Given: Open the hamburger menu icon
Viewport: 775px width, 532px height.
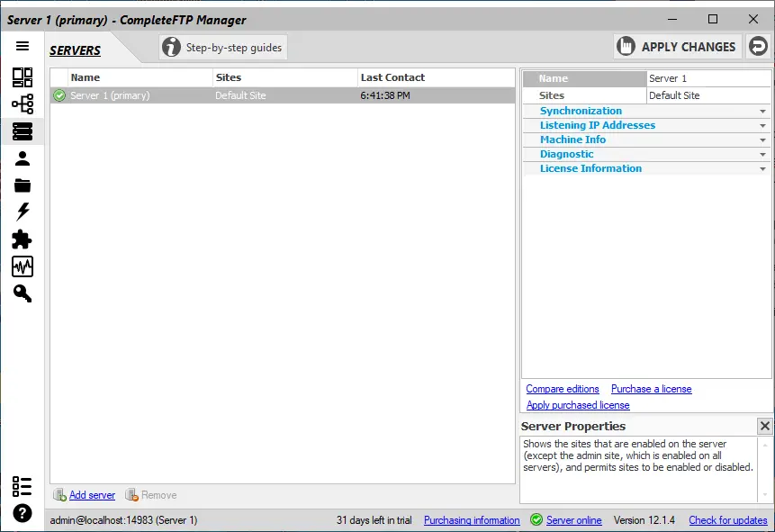Looking at the screenshot, I should 23,46.
